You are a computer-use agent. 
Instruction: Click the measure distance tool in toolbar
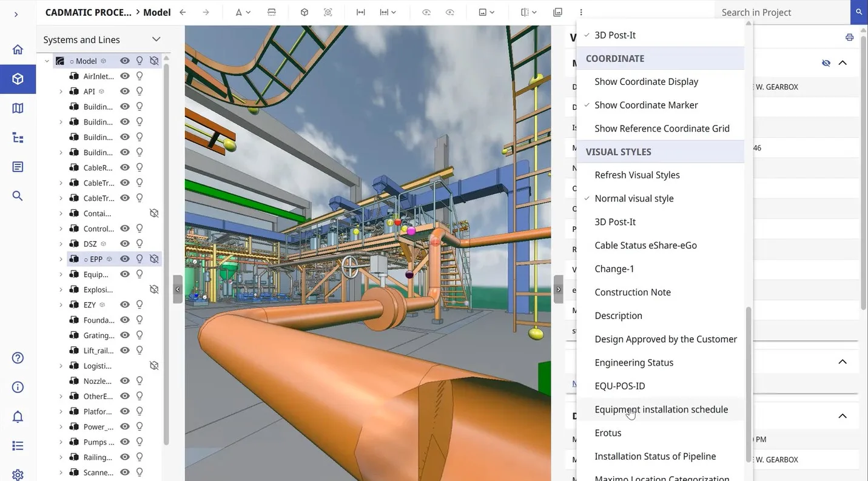click(x=360, y=12)
